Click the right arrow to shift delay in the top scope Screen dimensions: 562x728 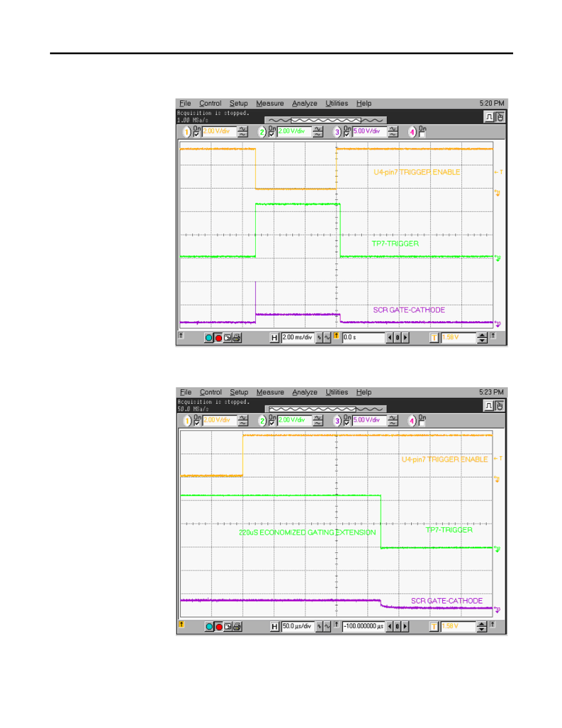(x=405, y=338)
